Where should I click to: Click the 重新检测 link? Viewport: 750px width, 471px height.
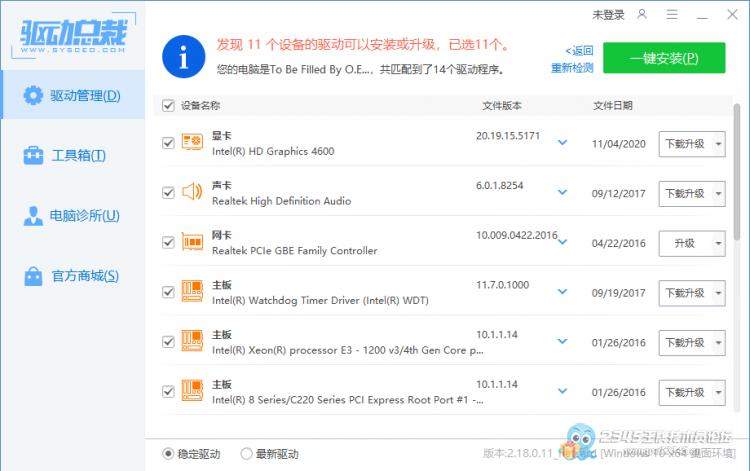tap(572, 68)
